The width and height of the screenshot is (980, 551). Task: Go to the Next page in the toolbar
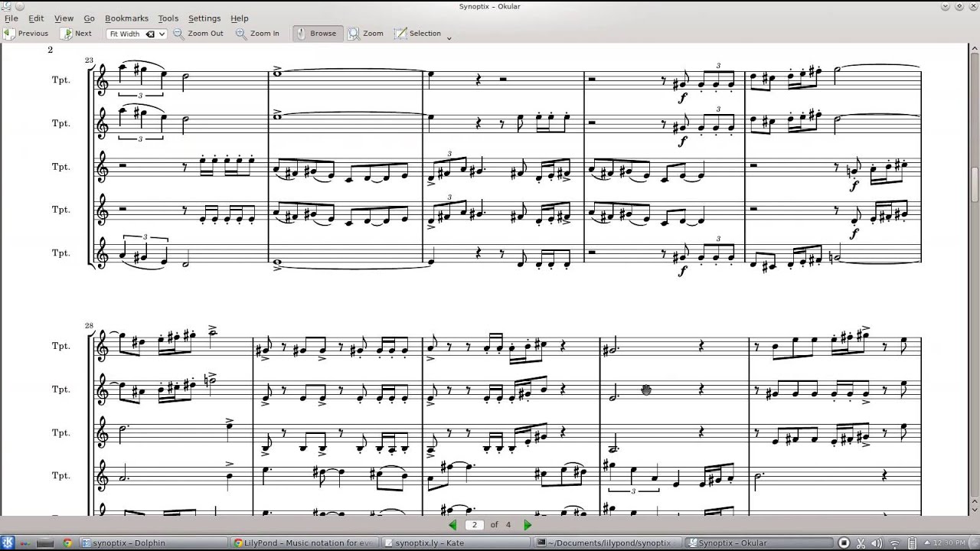[77, 34]
